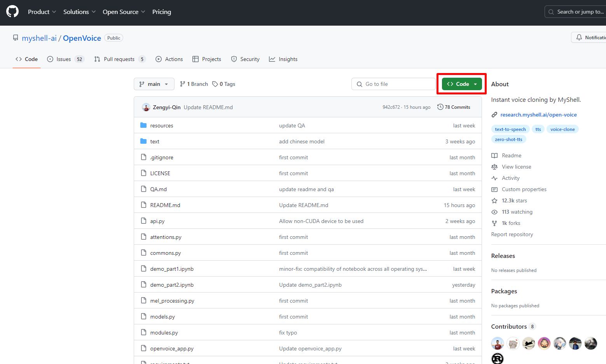
Task: Open Contributors section link
Action: click(x=513, y=326)
